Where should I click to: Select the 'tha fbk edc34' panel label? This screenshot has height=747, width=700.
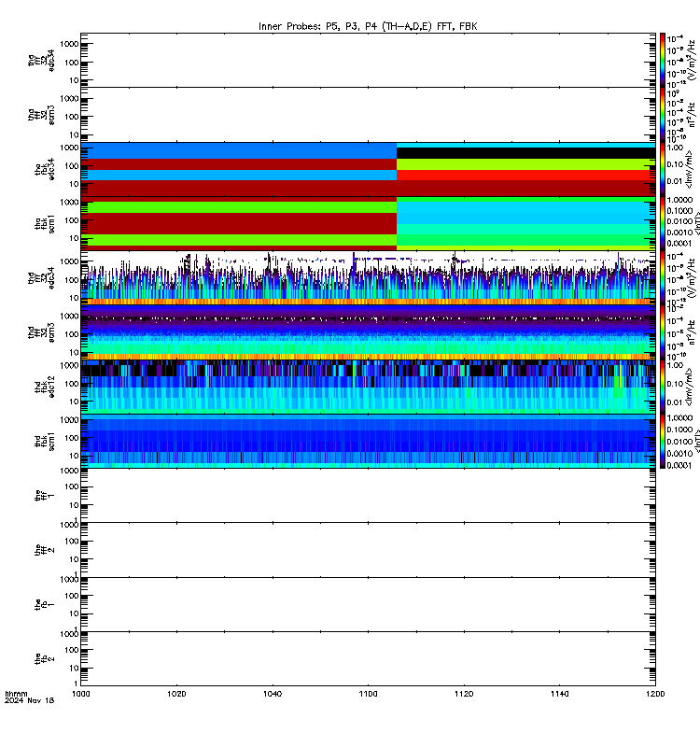(x=45, y=169)
